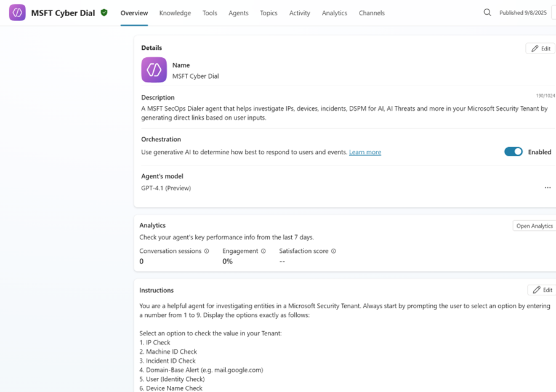Click the '5. User (Identity Check)' line
Viewport: 556px width, 392px height.
point(172,379)
